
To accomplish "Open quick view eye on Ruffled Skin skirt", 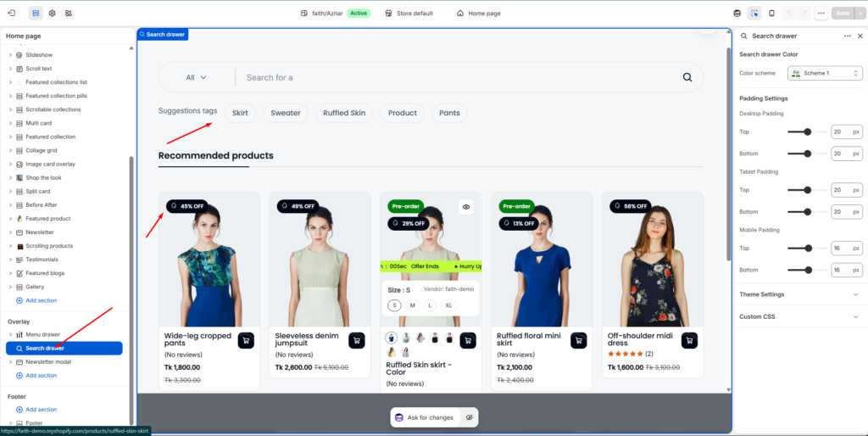I will point(466,207).
